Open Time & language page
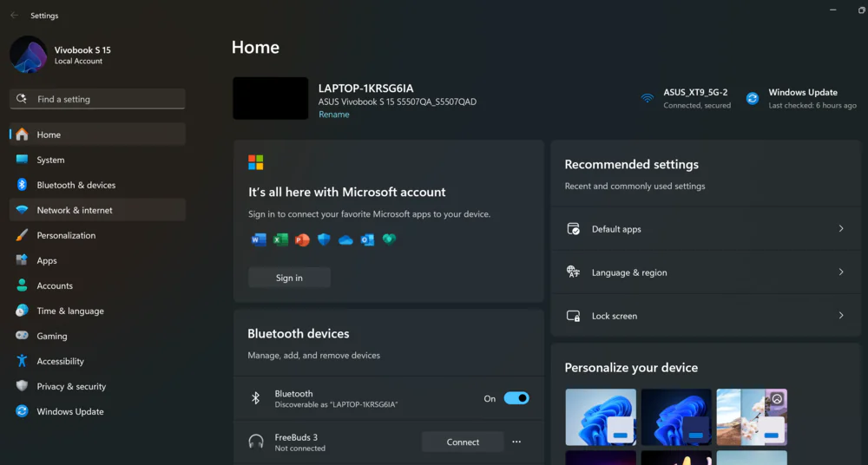 point(97,311)
